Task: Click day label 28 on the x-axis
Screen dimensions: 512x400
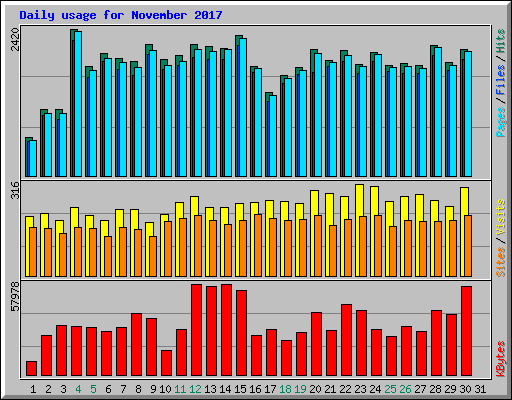Action: 435,389
